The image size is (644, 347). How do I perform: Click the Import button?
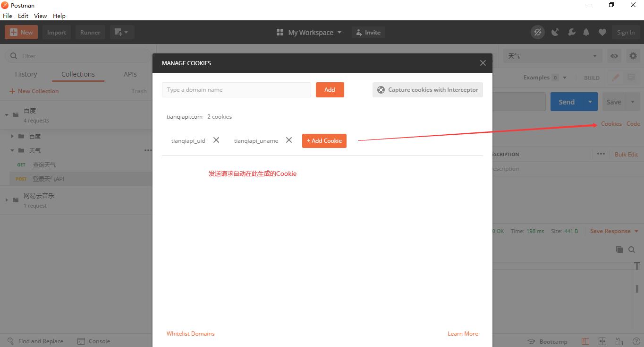click(57, 32)
